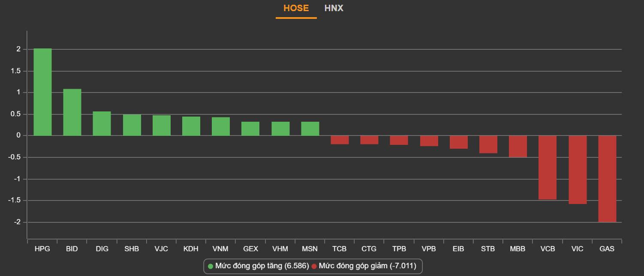Select the red VCB bar
The image size is (644, 276).
click(548, 168)
